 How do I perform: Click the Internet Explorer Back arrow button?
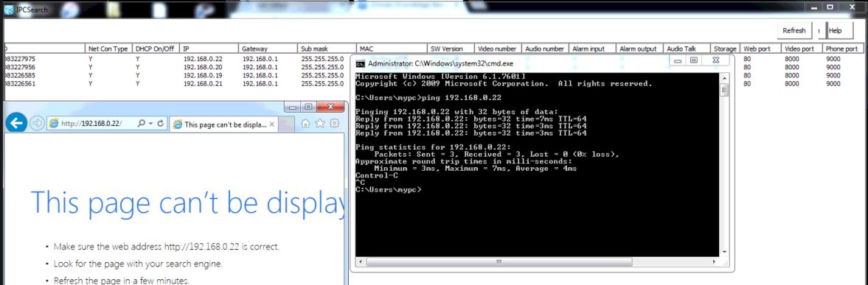(17, 123)
